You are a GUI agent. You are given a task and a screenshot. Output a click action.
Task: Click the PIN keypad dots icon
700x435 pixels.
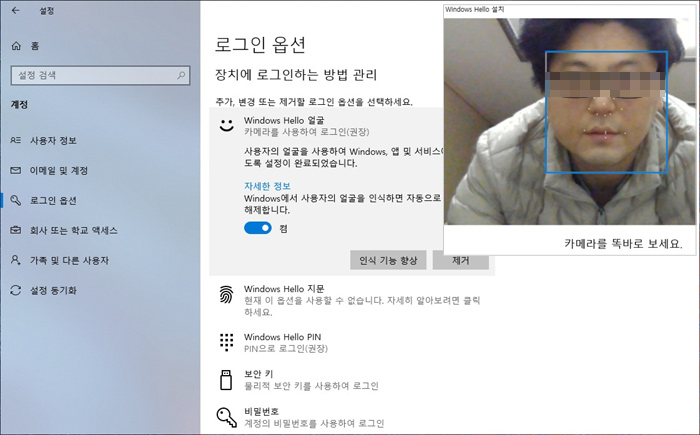pyautogui.click(x=226, y=342)
